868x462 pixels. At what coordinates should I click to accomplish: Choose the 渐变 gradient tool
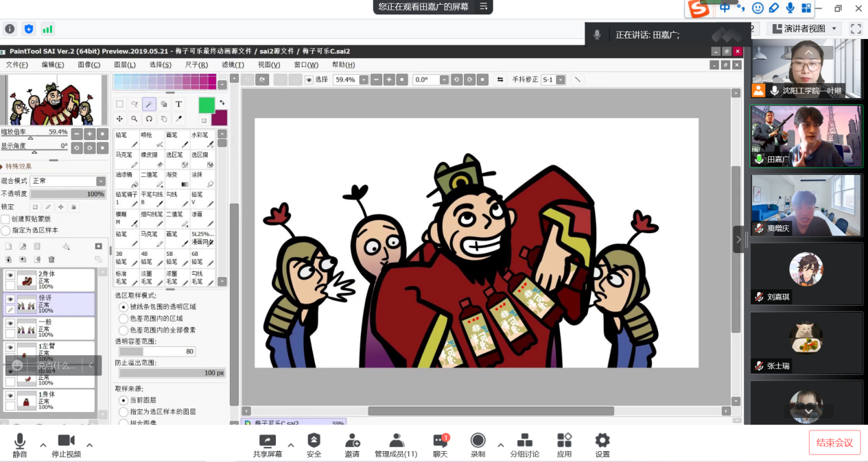(177, 180)
